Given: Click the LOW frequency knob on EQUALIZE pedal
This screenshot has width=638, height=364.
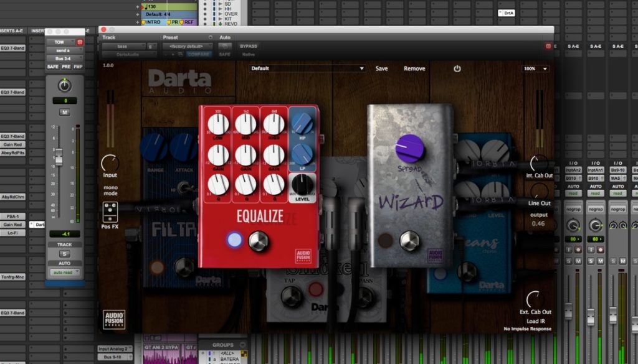Looking at the screenshot, I should (x=218, y=124).
